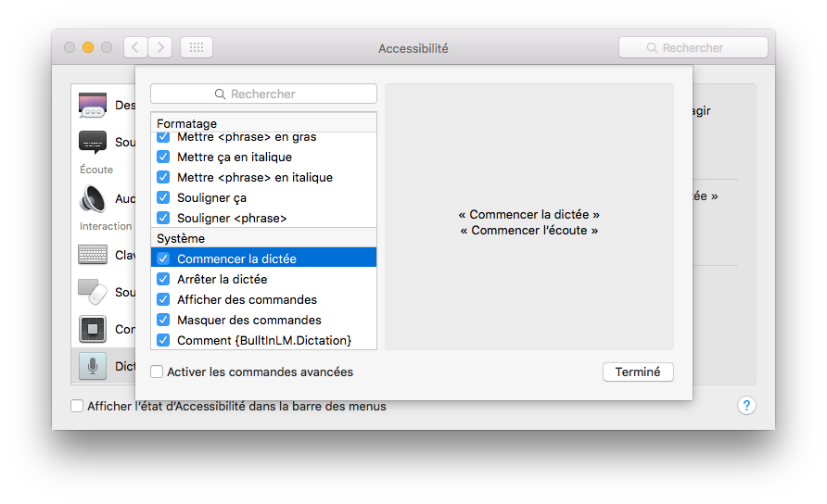Uncheck Masquer des commandes
827x504 pixels.
(163, 320)
